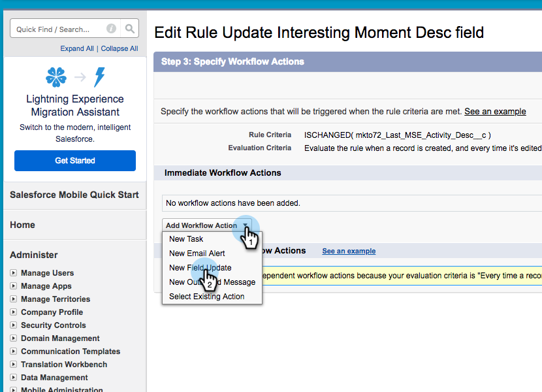542x392 pixels.
Task: Click the Get Started button
Action: pyautogui.click(x=75, y=161)
